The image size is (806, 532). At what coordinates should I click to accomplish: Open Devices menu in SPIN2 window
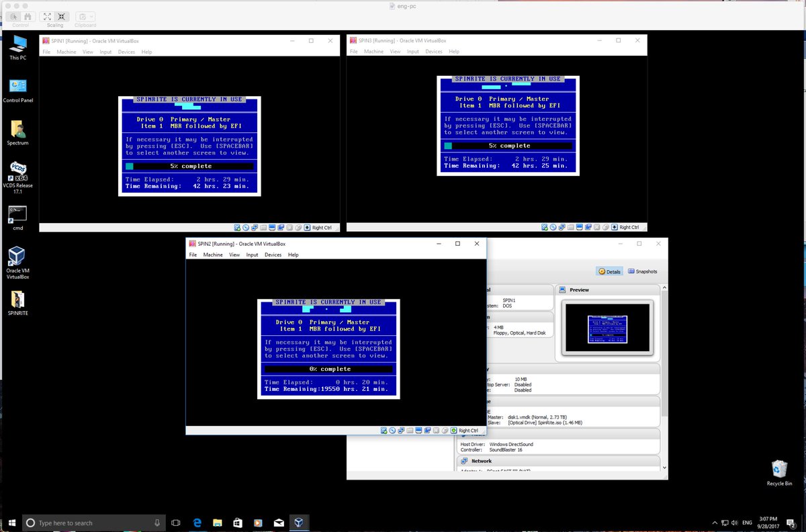[x=273, y=255]
